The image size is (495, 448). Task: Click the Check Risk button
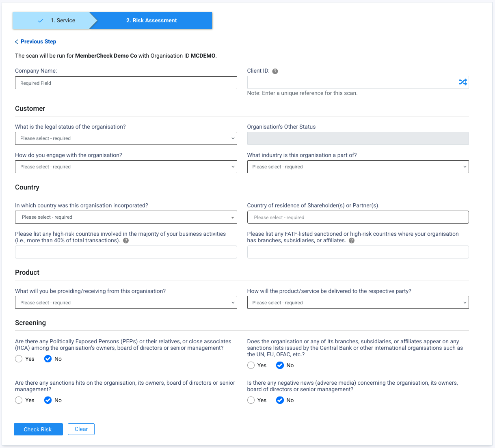click(x=38, y=429)
